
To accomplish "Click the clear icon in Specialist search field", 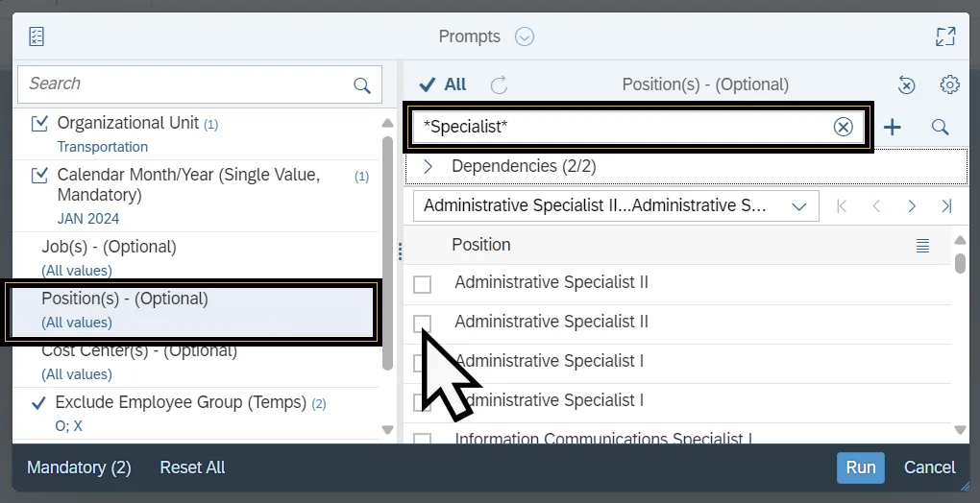I will point(843,127).
